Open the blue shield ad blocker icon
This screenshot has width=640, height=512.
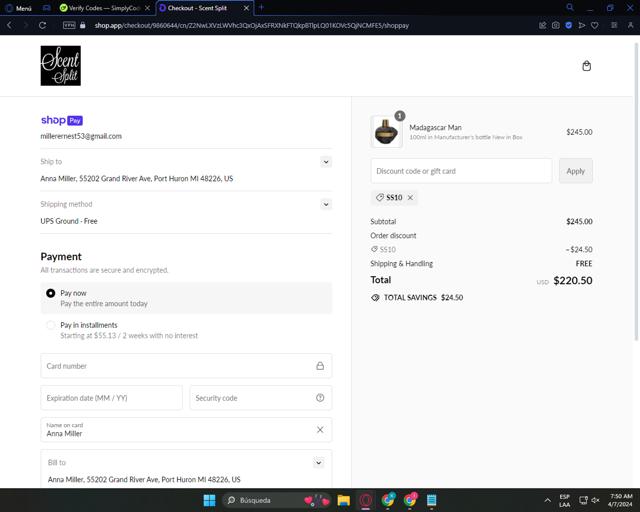pos(569,25)
